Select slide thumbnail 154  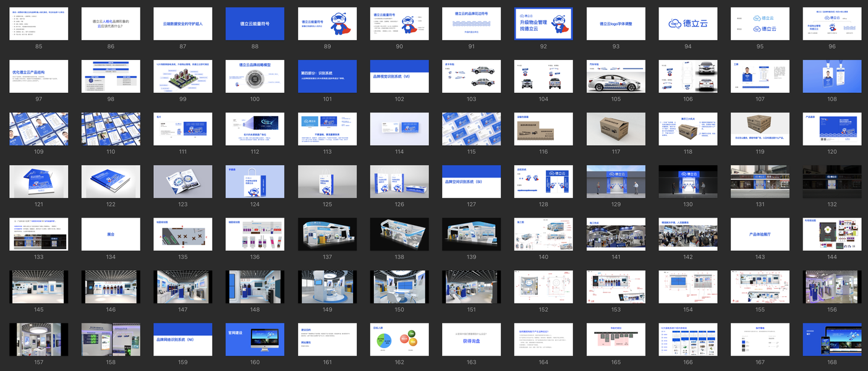688,287
